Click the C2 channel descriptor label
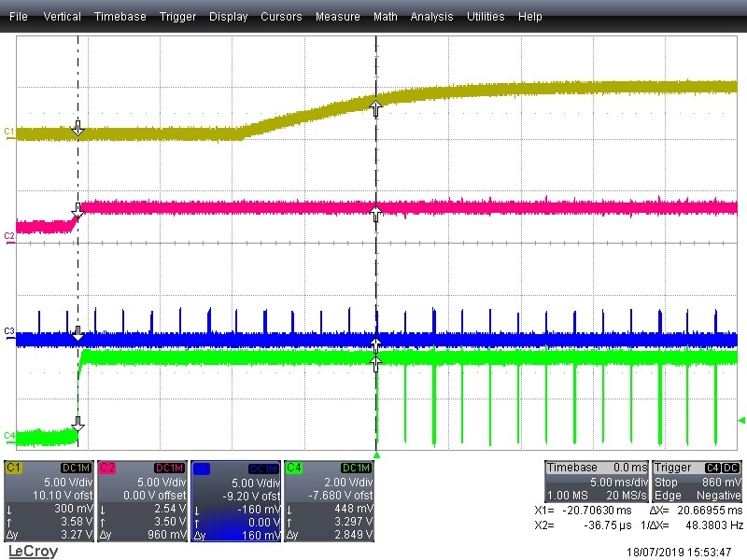Viewport: 747px width, 560px height. (106, 468)
